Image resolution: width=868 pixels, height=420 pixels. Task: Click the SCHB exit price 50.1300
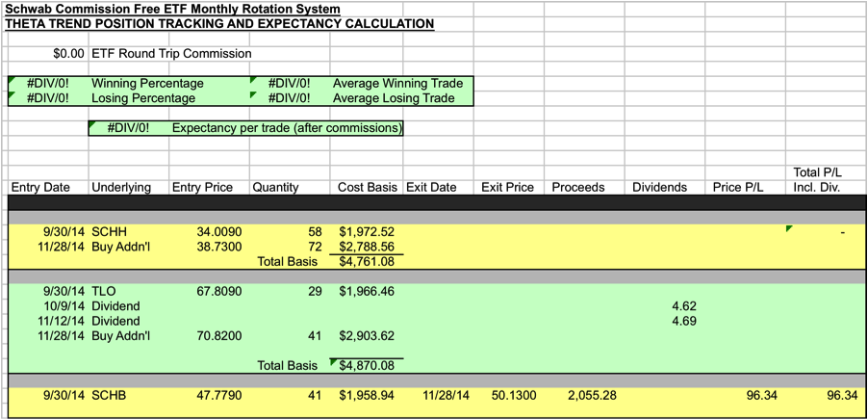(x=514, y=396)
